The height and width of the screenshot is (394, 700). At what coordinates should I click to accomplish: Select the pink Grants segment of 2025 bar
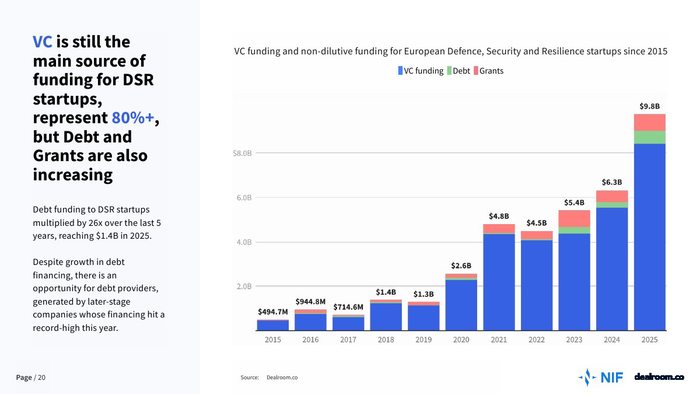[650, 123]
